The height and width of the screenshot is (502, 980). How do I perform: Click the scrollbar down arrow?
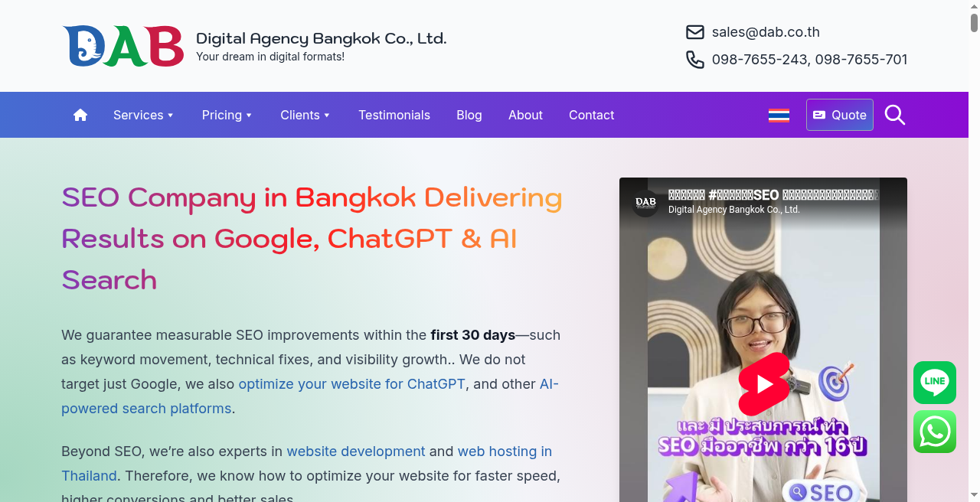974,496
